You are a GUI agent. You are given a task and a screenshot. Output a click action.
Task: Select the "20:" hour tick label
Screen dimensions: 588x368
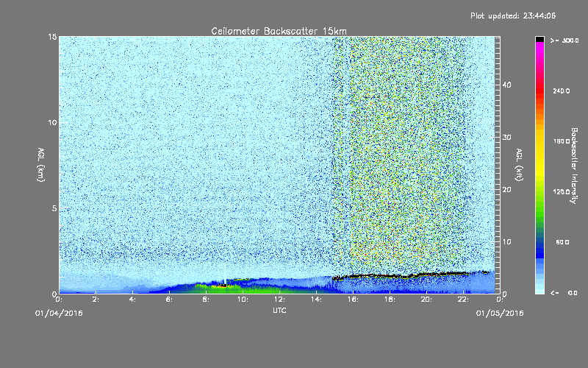(x=426, y=300)
